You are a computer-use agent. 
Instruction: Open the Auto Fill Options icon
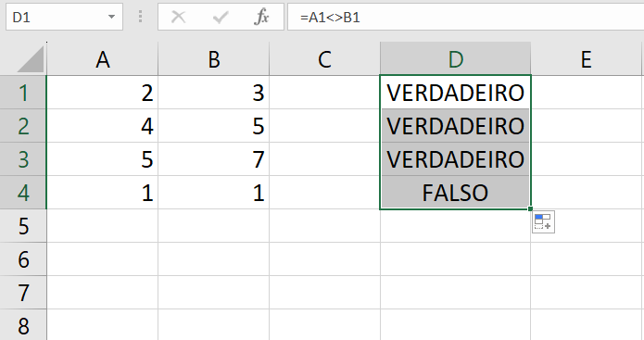[x=543, y=222]
